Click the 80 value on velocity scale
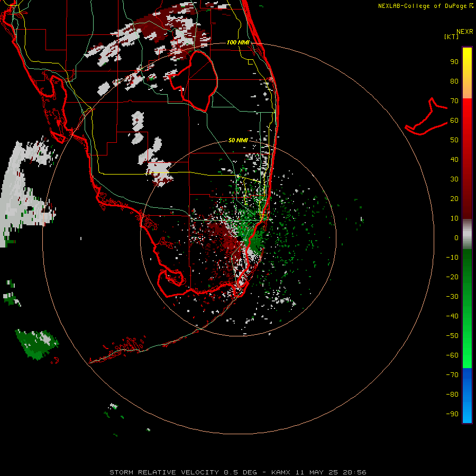This screenshot has height=476, width=476. [454, 81]
